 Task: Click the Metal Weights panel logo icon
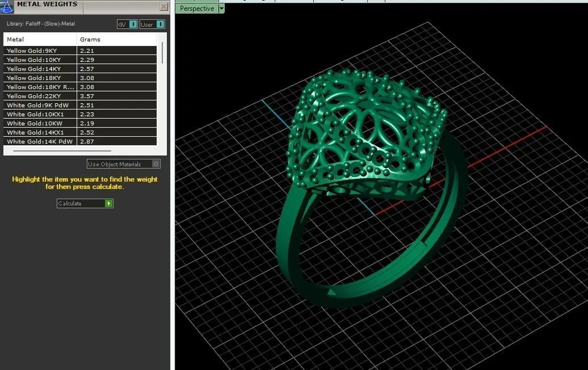[6, 6]
